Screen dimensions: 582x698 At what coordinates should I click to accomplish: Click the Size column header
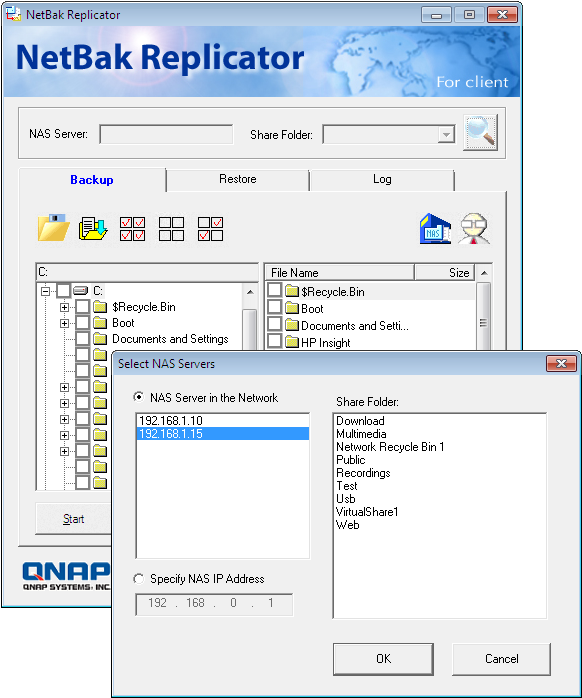click(x=444, y=272)
